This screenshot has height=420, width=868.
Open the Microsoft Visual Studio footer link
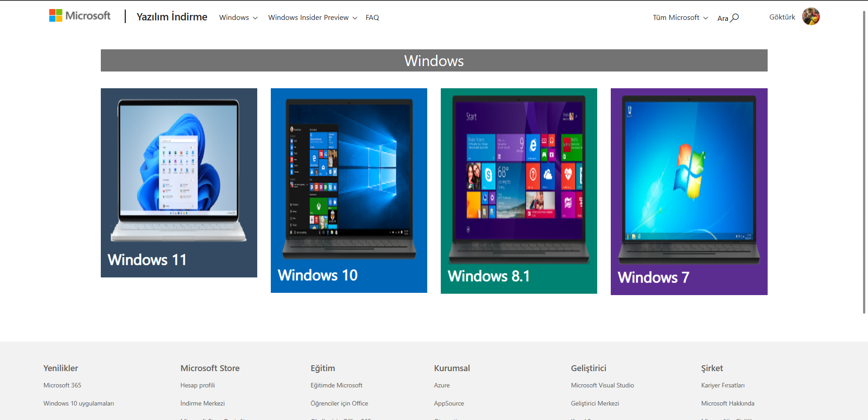(602, 385)
